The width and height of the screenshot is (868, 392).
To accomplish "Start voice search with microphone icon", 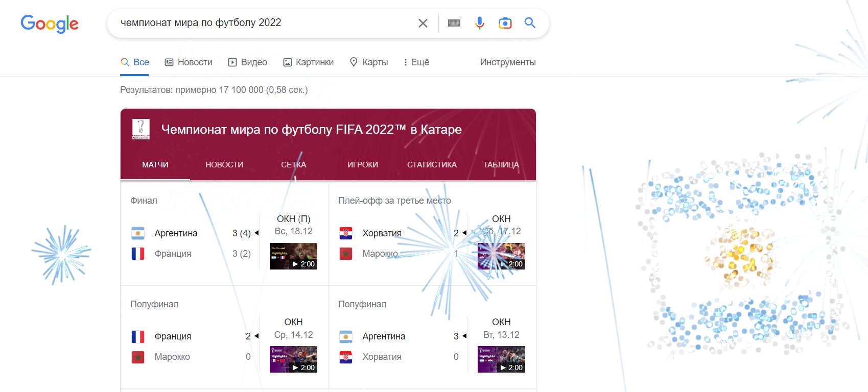I will 479,23.
